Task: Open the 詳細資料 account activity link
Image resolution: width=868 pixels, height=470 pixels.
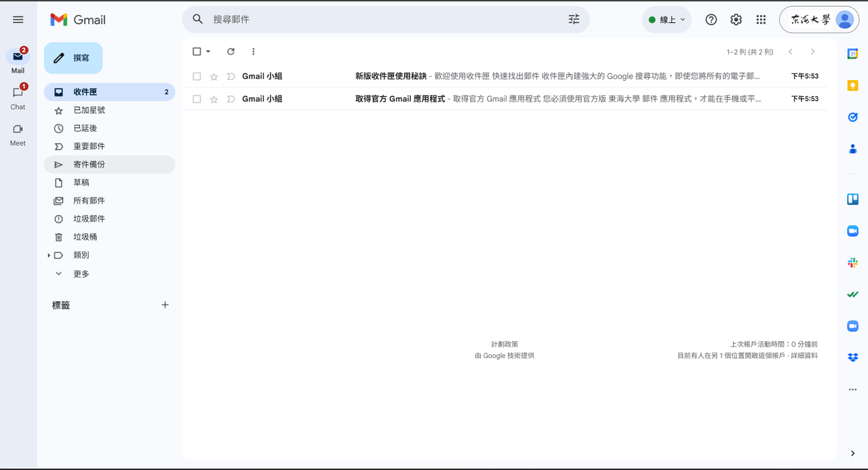Action: click(x=804, y=355)
